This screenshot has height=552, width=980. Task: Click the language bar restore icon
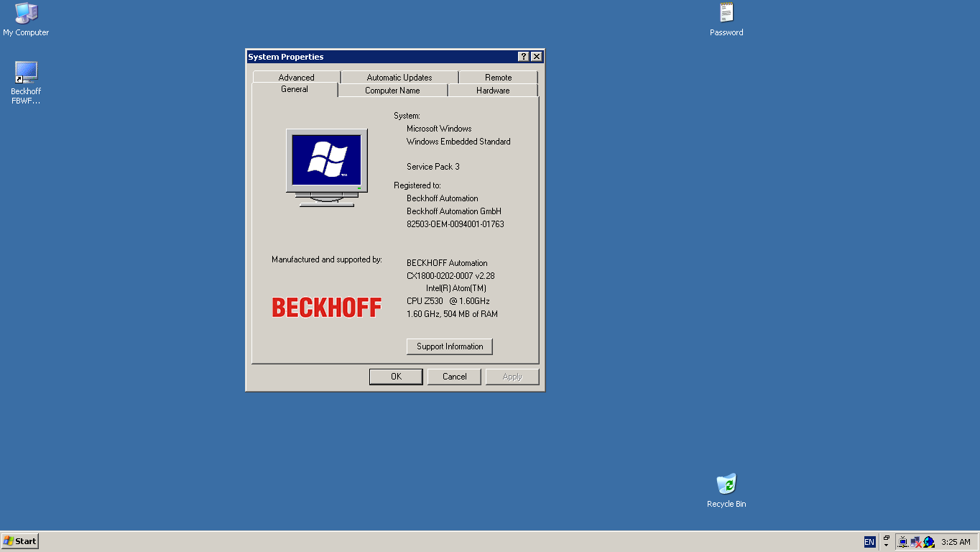click(887, 538)
